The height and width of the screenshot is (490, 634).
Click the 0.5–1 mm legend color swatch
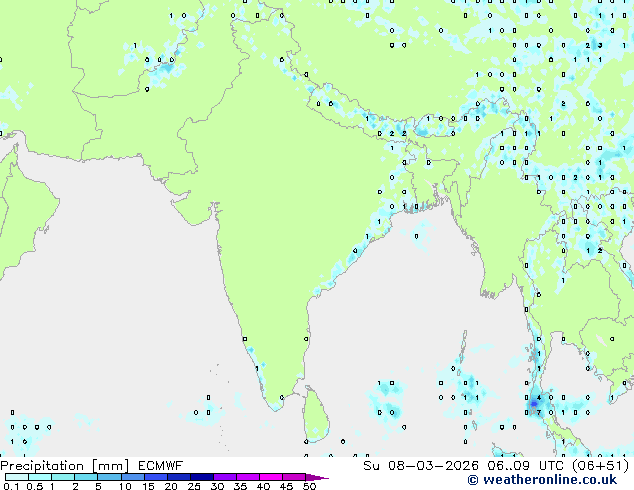coord(40,477)
